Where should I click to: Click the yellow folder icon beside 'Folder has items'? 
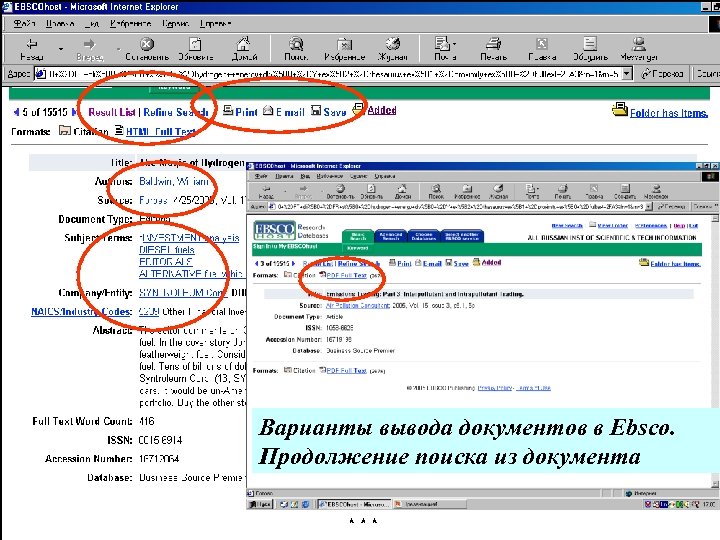[620, 110]
